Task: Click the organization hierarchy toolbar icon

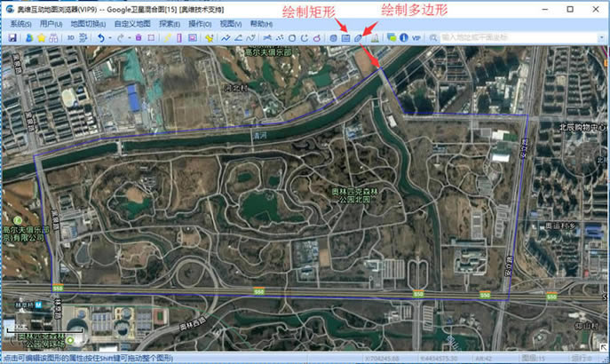Action: [53, 37]
